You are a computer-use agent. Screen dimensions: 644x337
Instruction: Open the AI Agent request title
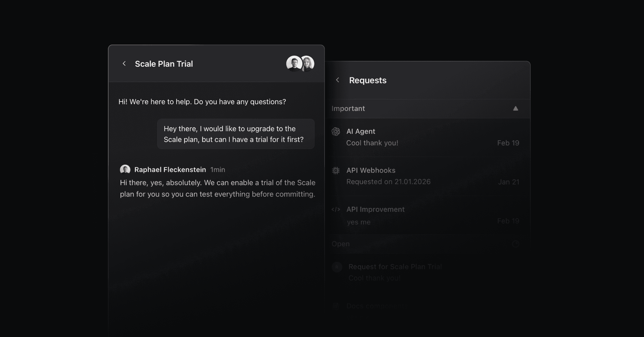pos(360,131)
